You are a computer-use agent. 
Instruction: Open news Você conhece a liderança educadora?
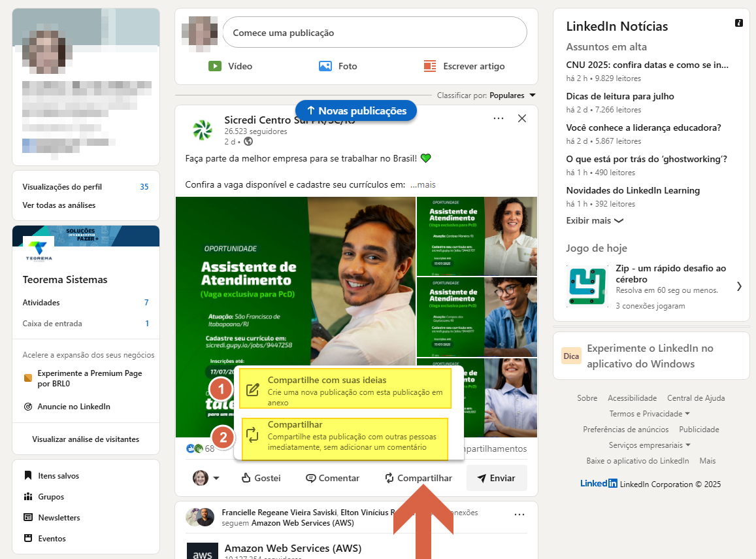coord(644,127)
